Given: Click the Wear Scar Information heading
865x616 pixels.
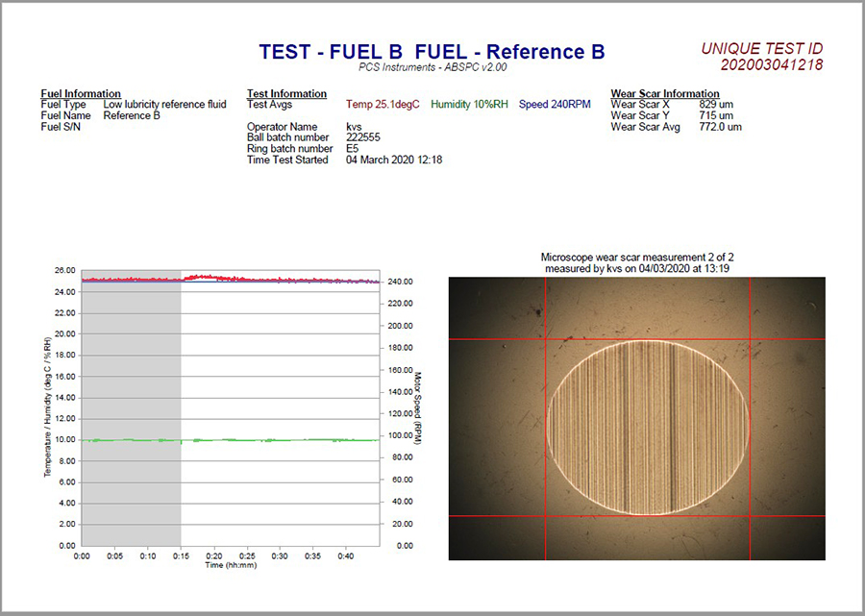Looking at the screenshot, I should click(x=665, y=93).
